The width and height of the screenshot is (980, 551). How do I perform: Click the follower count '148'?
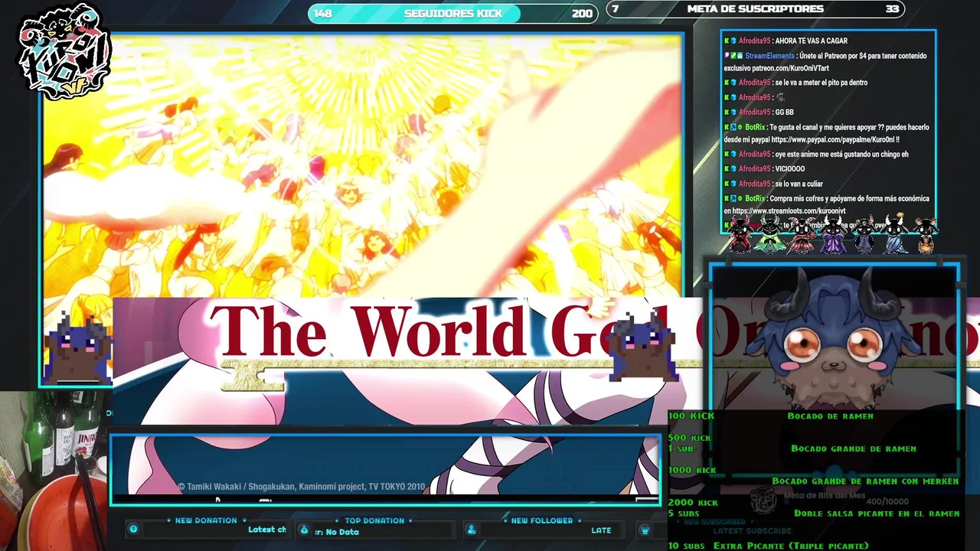(323, 13)
